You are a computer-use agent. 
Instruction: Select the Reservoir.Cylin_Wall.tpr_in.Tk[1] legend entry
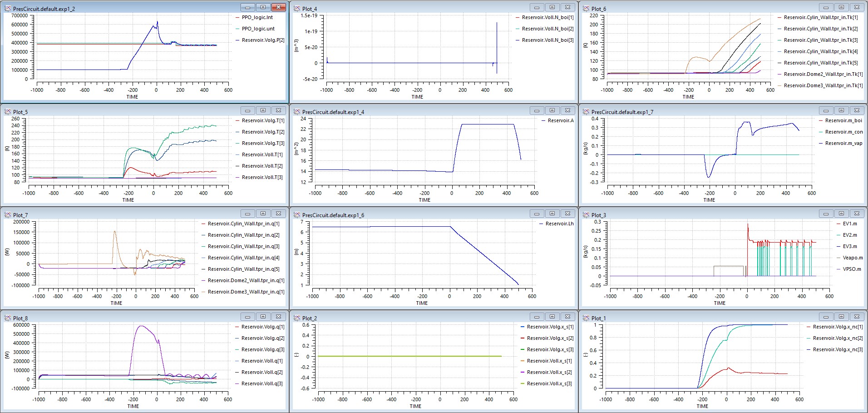tap(818, 17)
